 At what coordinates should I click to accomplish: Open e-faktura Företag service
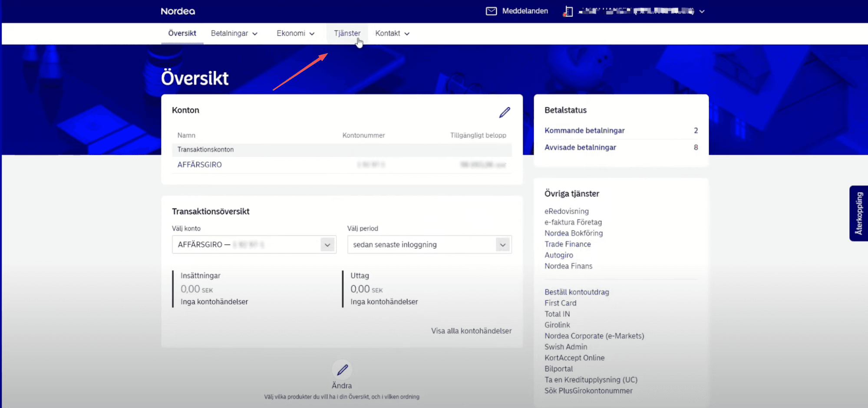point(573,222)
